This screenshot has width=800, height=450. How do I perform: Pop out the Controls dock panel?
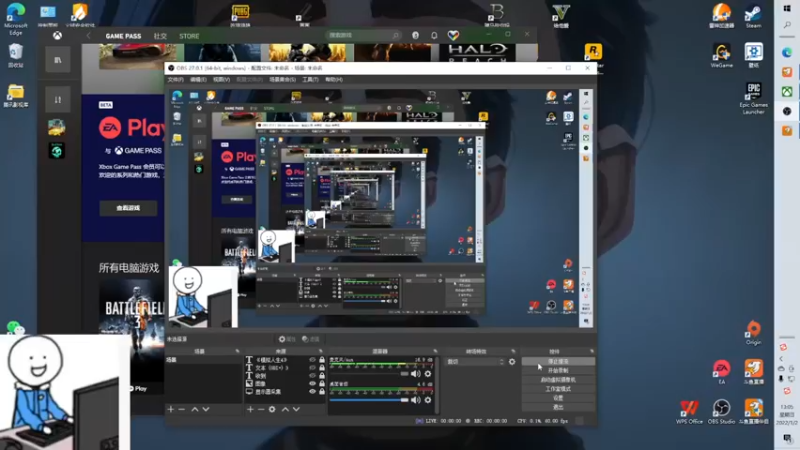pos(592,351)
